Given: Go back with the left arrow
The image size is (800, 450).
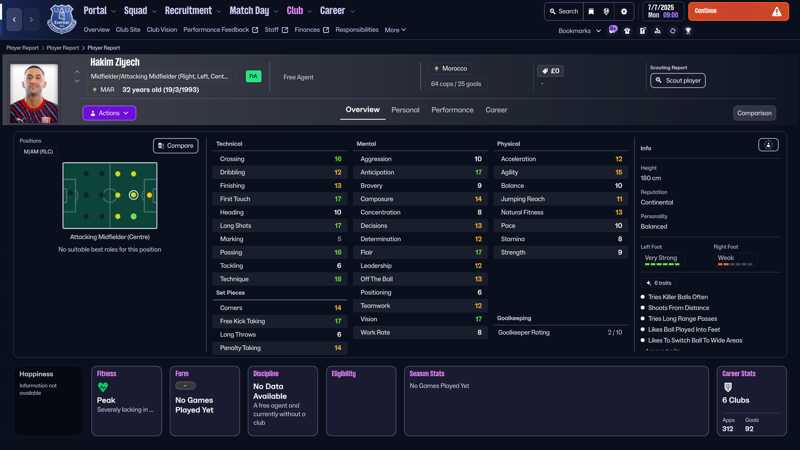Looking at the screenshot, I should pyautogui.click(x=14, y=19).
